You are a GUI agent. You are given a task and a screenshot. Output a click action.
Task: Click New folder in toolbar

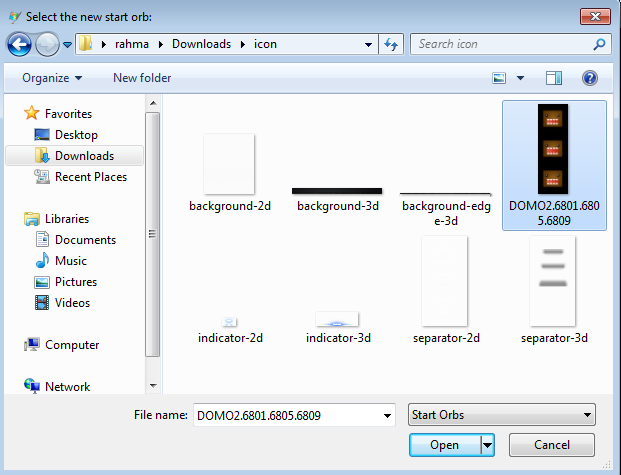(142, 78)
